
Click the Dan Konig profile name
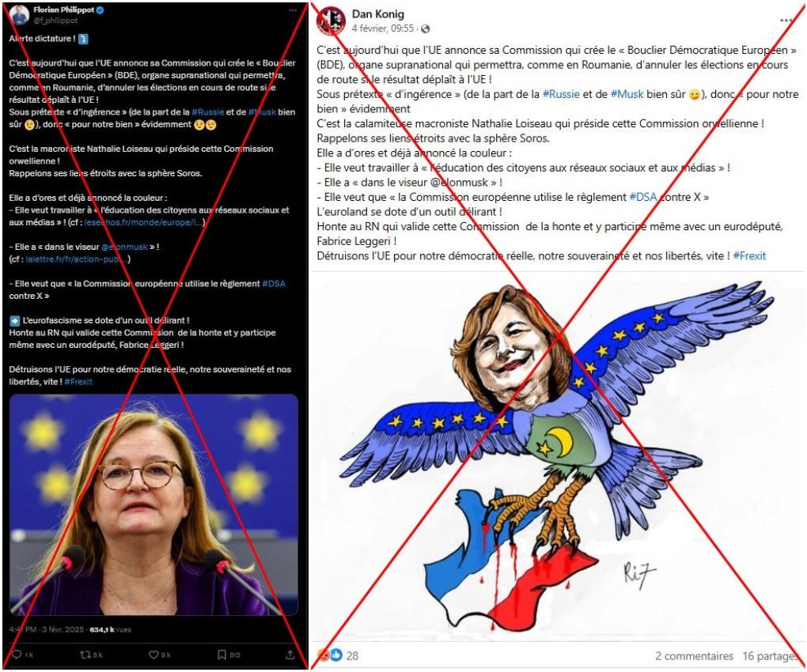coord(377,14)
